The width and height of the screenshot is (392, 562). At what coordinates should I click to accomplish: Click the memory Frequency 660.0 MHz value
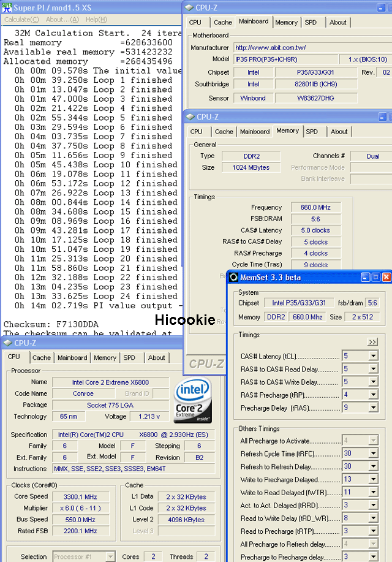tap(315, 207)
